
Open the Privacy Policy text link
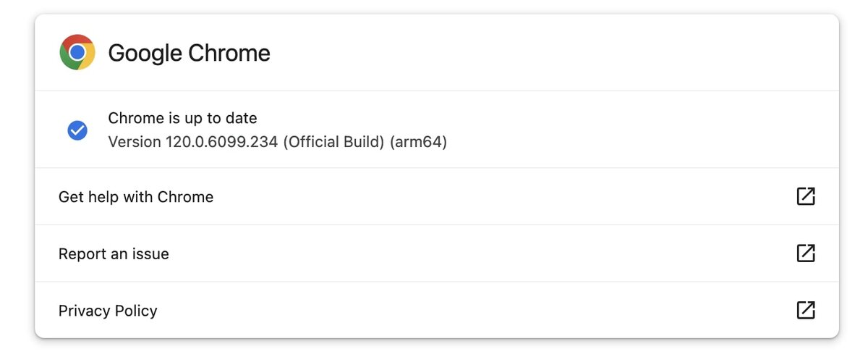click(108, 311)
